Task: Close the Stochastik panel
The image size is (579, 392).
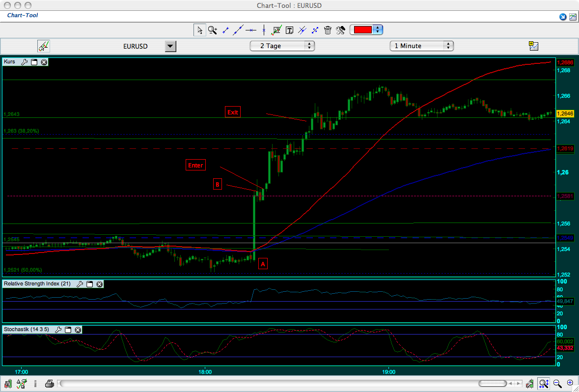Action: click(78, 330)
